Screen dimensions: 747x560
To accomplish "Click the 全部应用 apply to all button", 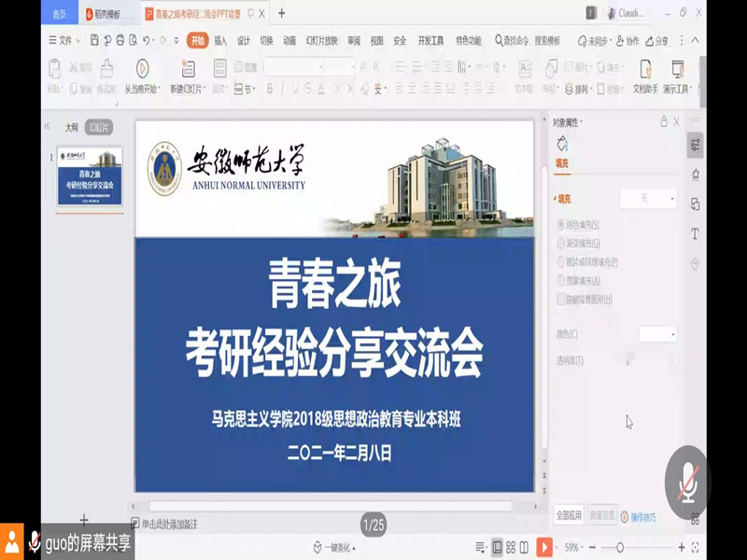I will (x=570, y=515).
